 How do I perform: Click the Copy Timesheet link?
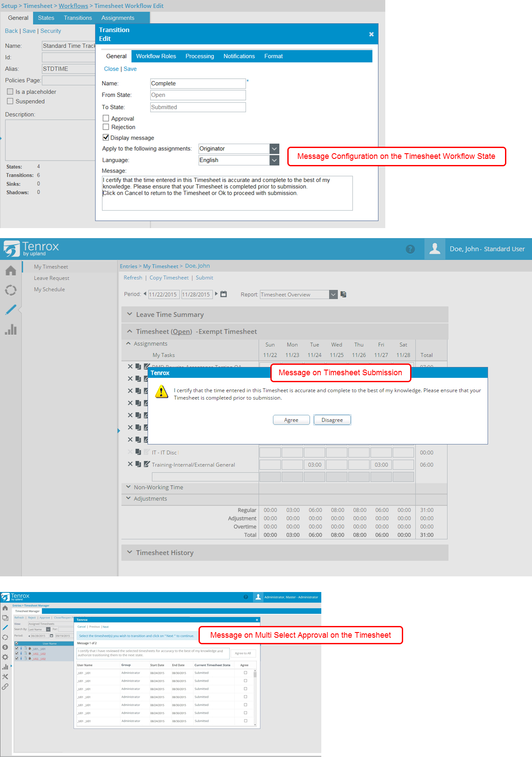tap(169, 277)
